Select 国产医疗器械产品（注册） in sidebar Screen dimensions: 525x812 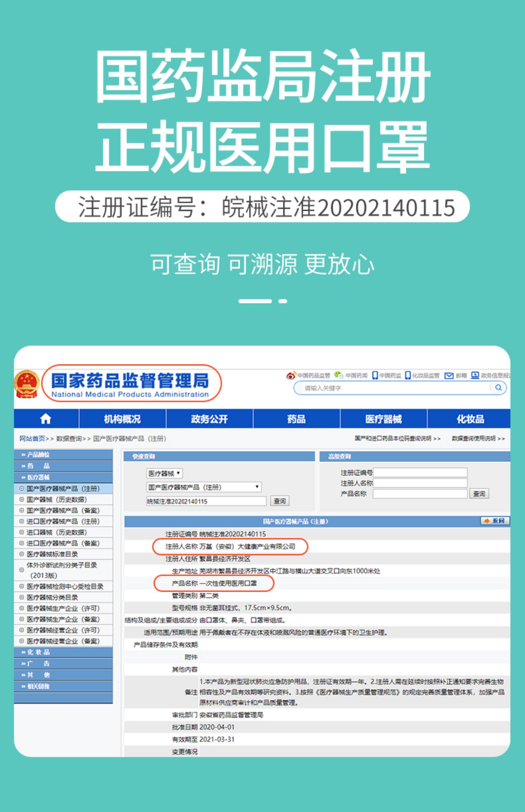point(63,489)
